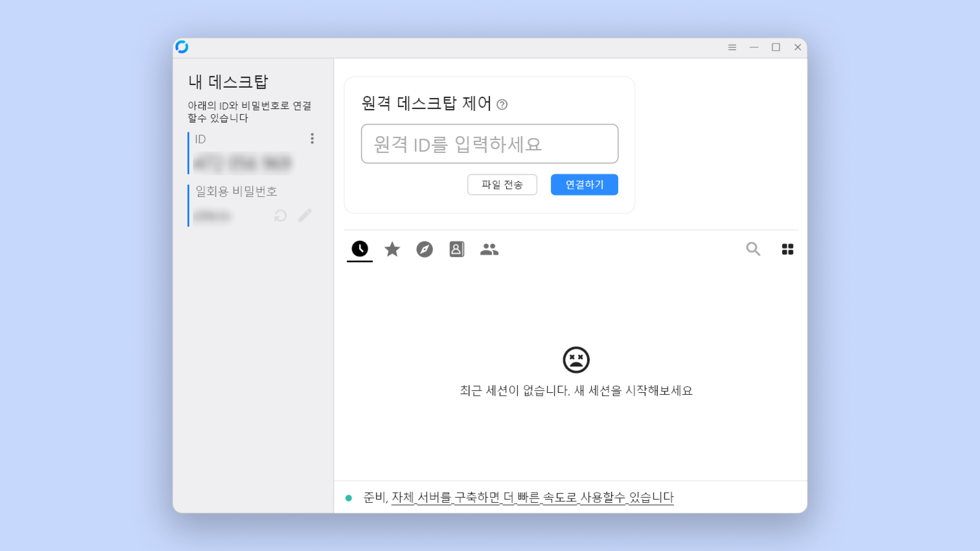Open the Address book tab

(457, 249)
